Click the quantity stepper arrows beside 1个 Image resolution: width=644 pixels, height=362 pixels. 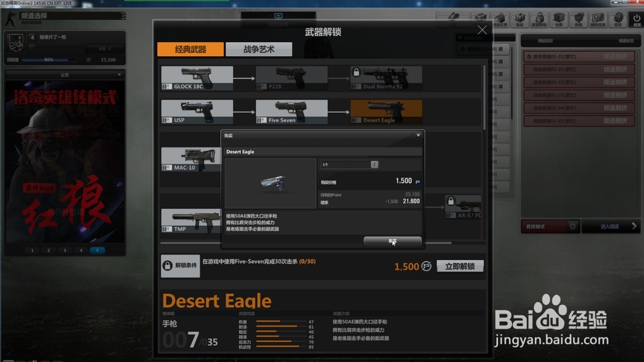click(374, 164)
